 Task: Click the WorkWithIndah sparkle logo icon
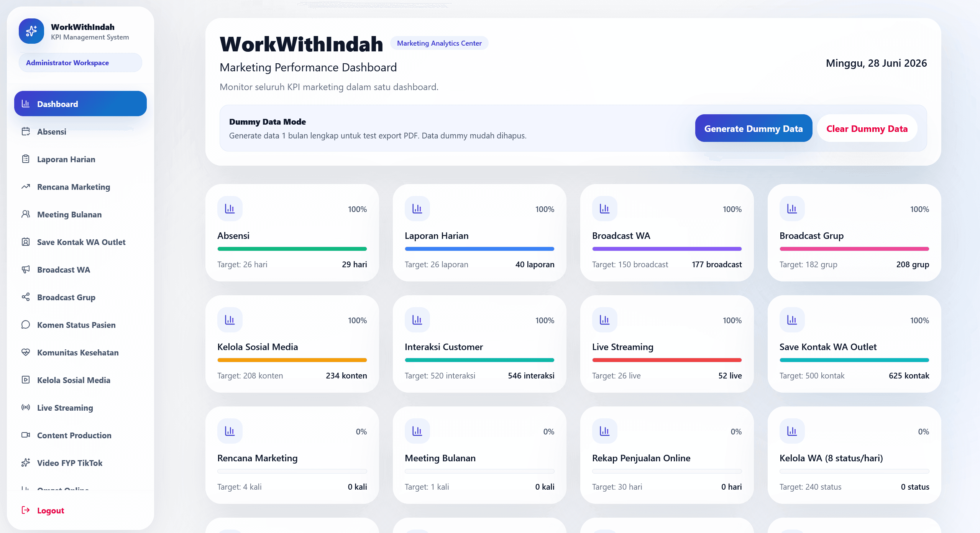(x=31, y=31)
